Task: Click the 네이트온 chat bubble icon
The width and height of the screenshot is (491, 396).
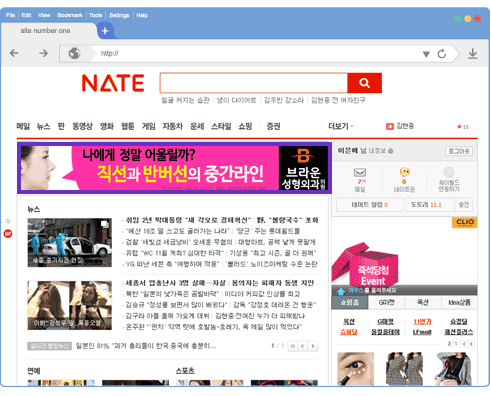Action: click(404, 172)
